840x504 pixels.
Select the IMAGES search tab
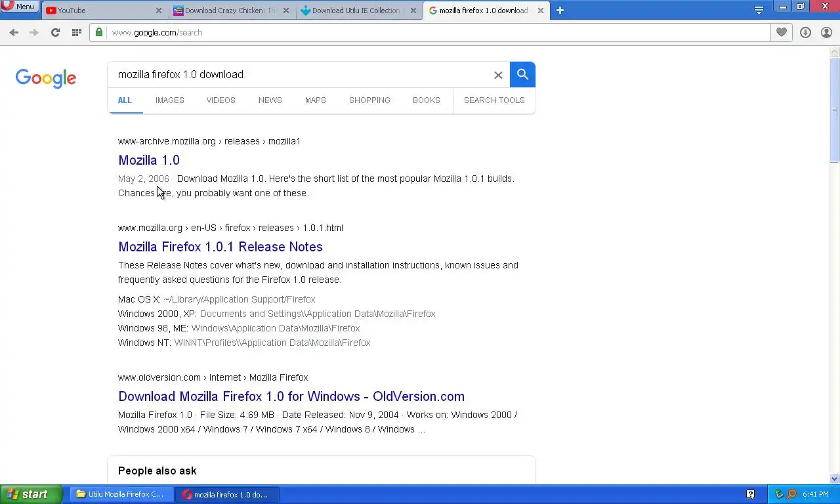170,100
